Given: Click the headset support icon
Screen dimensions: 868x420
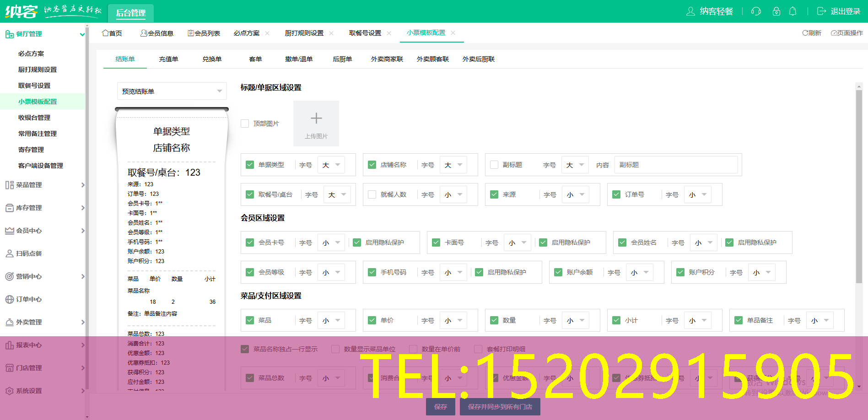Looking at the screenshot, I should coord(755,11).
